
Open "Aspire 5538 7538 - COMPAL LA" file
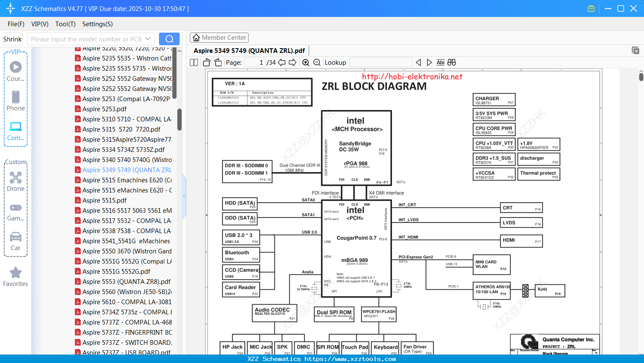[x=123, y=231]
